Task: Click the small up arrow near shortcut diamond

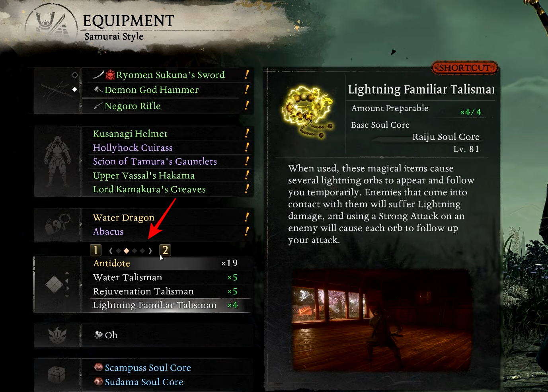Action: coord(67,273)
